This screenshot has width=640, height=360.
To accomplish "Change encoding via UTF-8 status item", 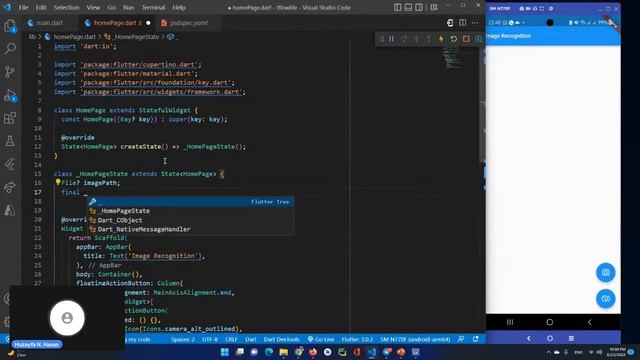I will tap(210, 339).
